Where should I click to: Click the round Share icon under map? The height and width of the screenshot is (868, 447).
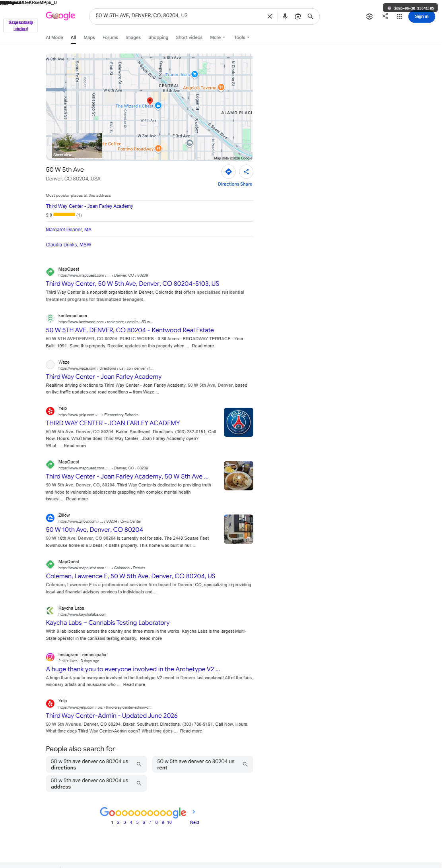(246, 172)
